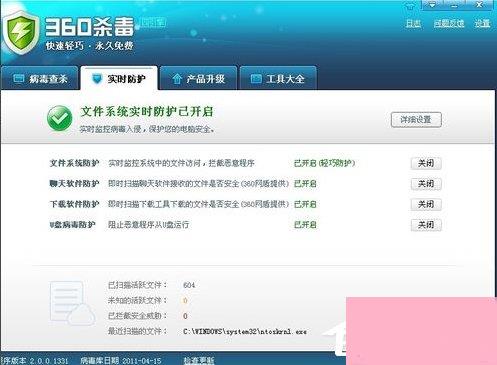Open the skin changer t-shirt icon
Viewport: 497px width, 365px height.
pos(410,5)
